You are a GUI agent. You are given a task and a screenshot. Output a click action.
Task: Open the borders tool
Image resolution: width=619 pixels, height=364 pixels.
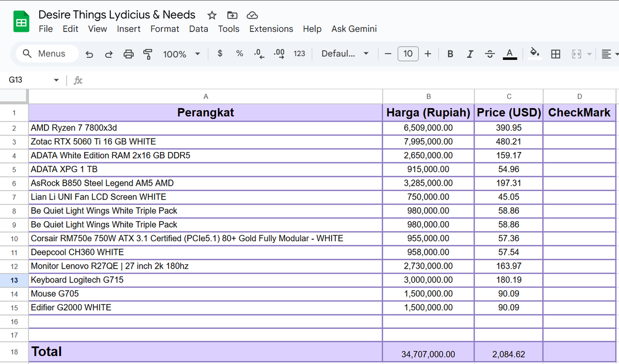click(x=556, y=54)
